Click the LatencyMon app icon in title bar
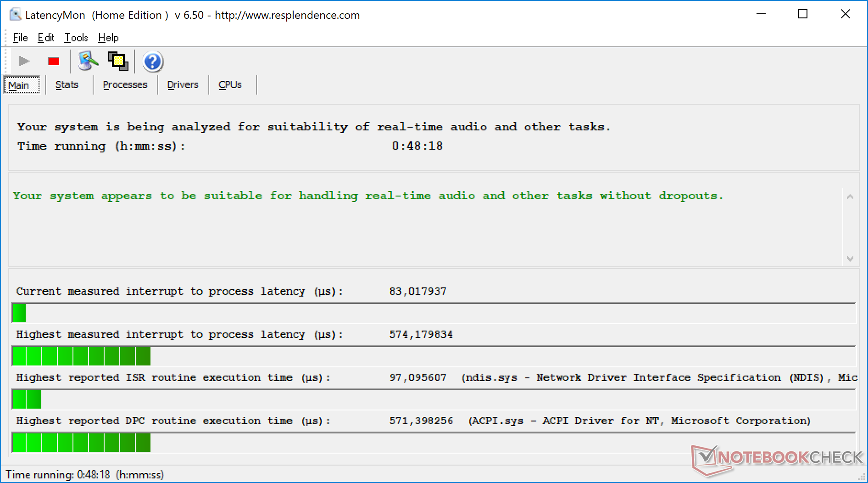This screenshot has width=868, height=483. coord(15,15)
